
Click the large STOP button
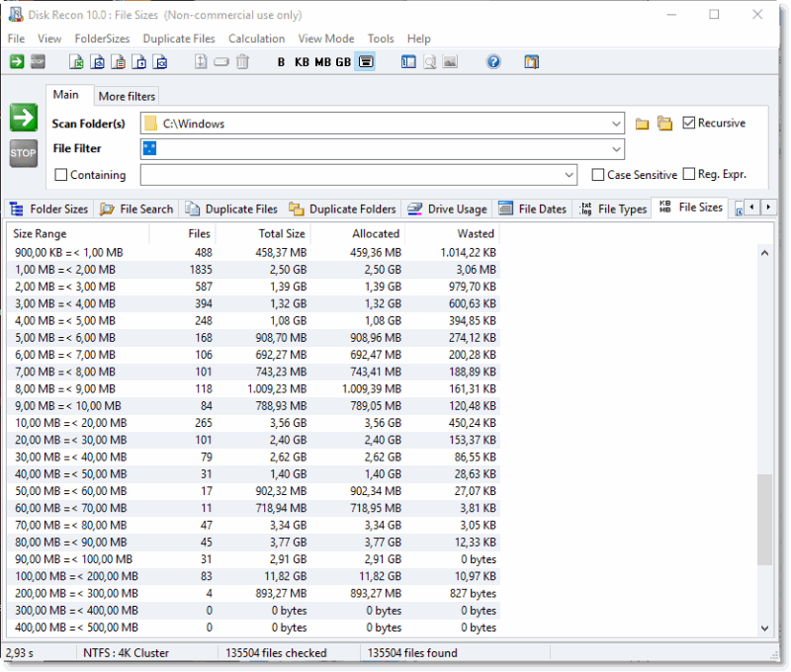coord(24,153)
